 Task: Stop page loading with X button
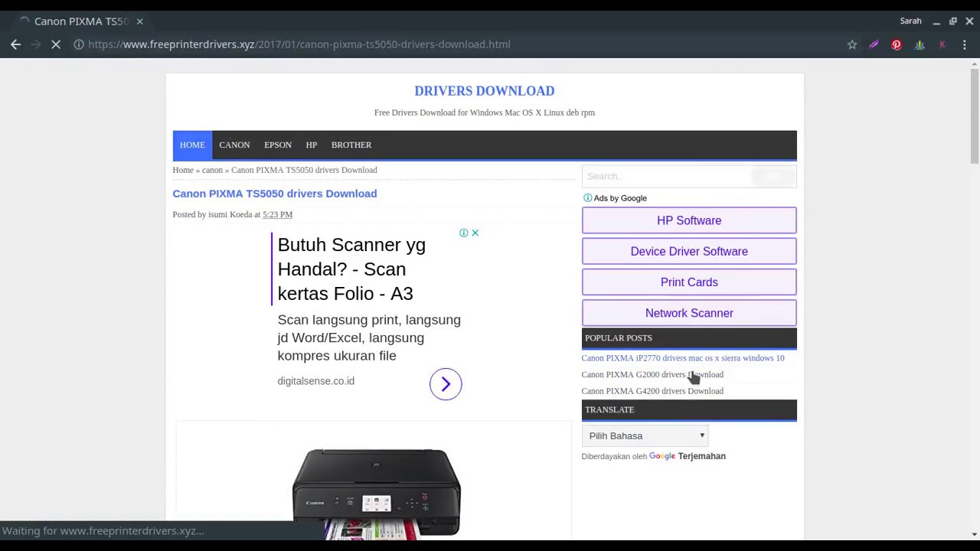pyautogui.click(x=56, y=44)
